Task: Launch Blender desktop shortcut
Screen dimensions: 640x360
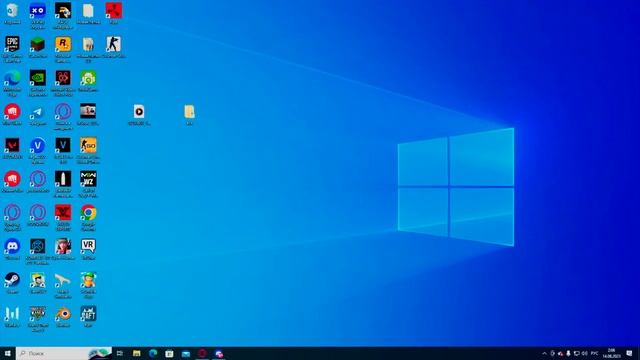Action: point(63,314)
